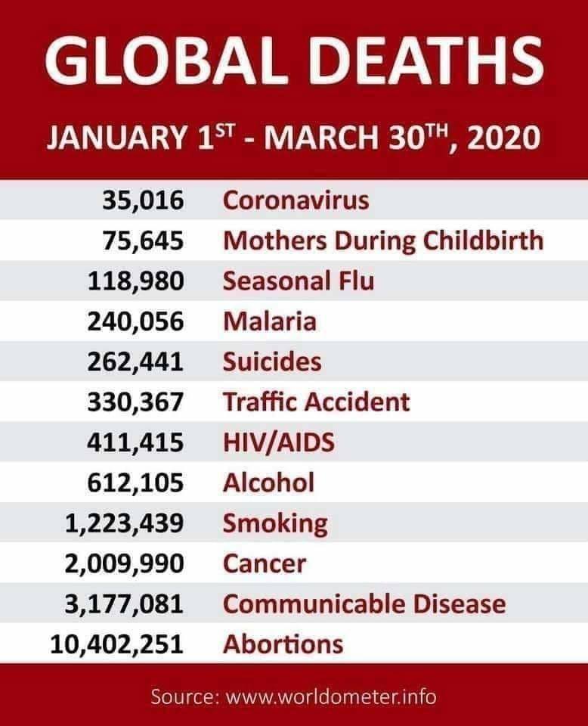Click the January 1st – March 30th date subtitle
This screenshot has height=726, width=588.
coord(294,141)
